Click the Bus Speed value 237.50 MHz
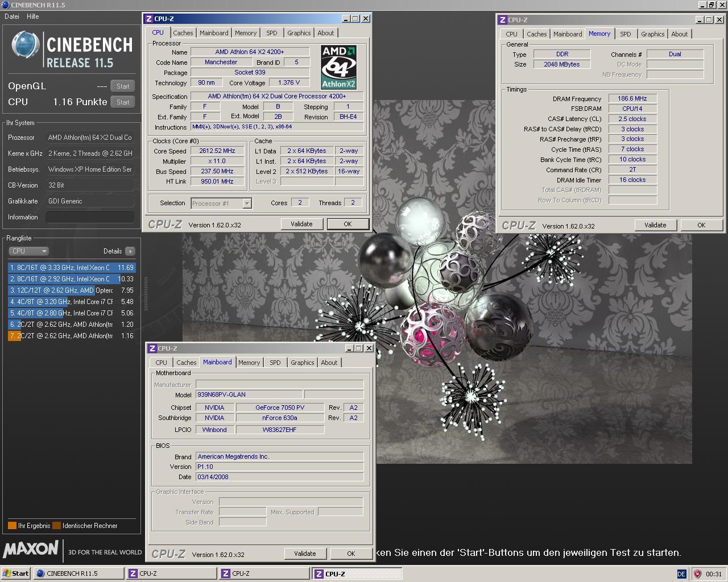This screenshot has width=728, height=582. coord(218,171)
